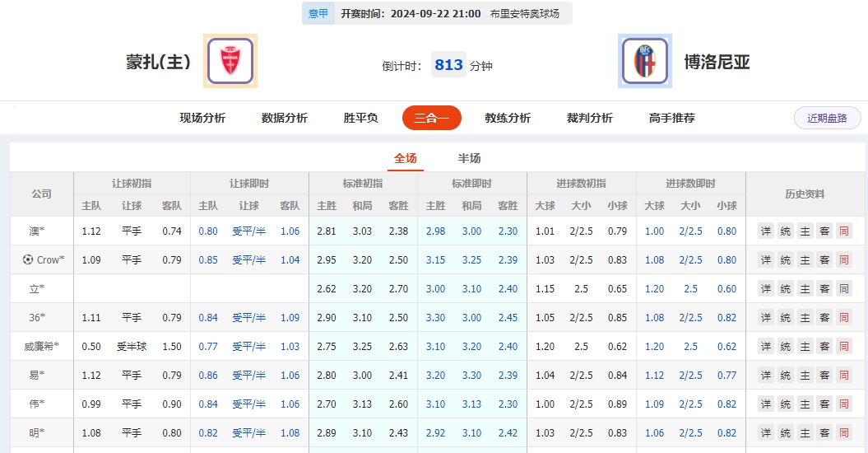The image size is (868, 453).
Task: Click the red 同 icon in 明* row
Action: tap(844, 433)
